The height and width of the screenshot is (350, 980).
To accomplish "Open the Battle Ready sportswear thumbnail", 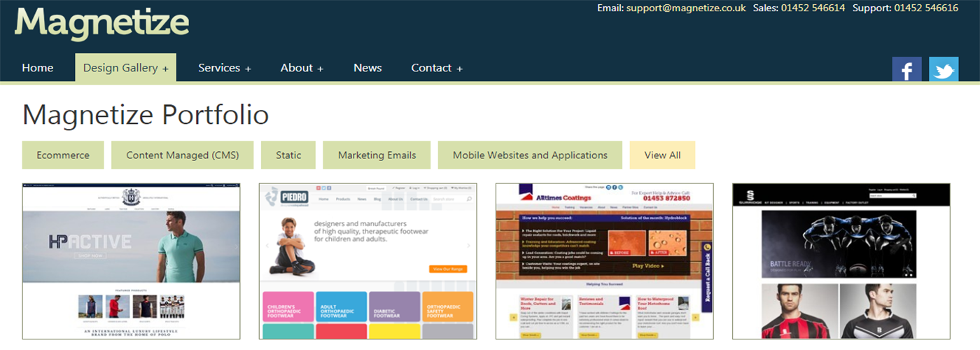I will coord(841,261).
